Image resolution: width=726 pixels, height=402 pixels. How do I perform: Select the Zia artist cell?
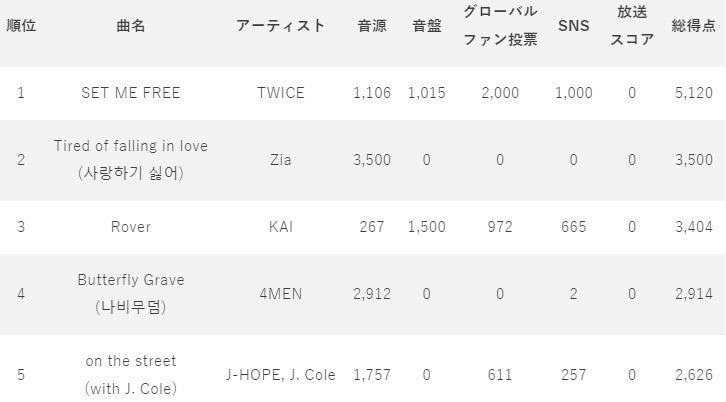tap(281, 160)
